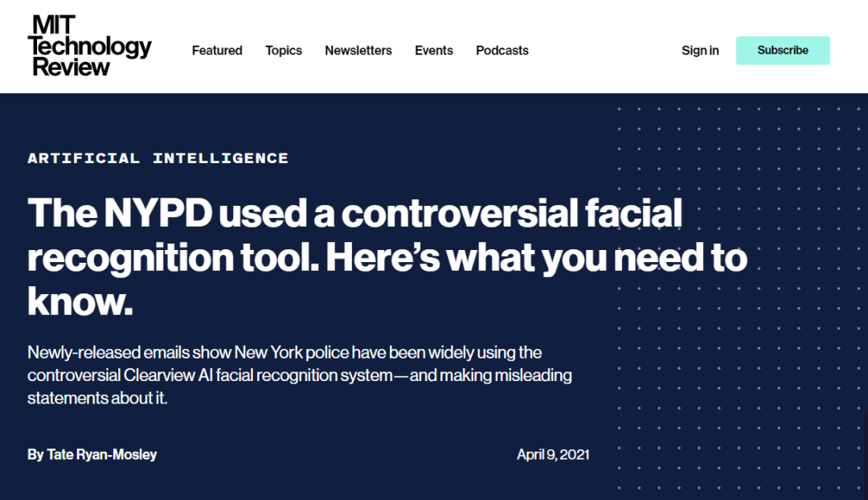Navigate to Podcasts

pos(502,51)
